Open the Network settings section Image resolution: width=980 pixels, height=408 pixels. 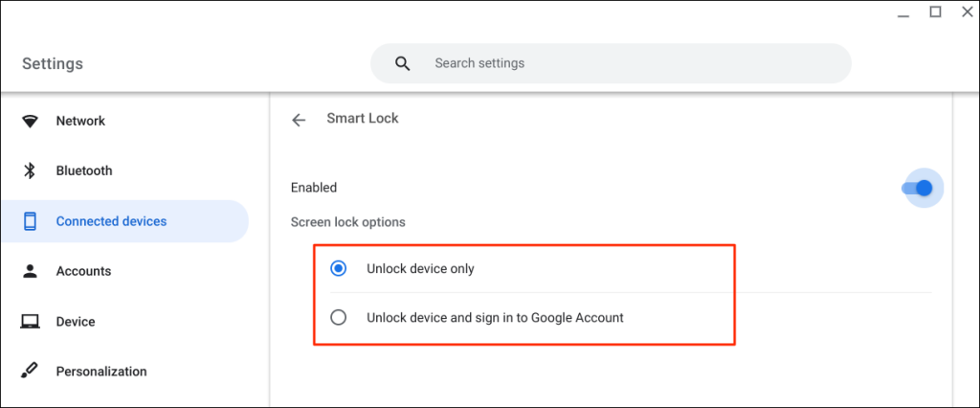[80, 122]
